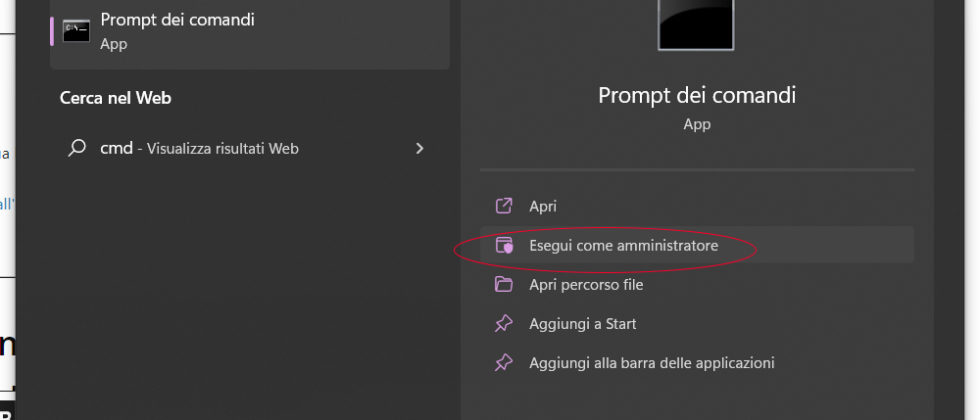
Task: Select Apri percorso file option
Action: [x=586, y=285]
